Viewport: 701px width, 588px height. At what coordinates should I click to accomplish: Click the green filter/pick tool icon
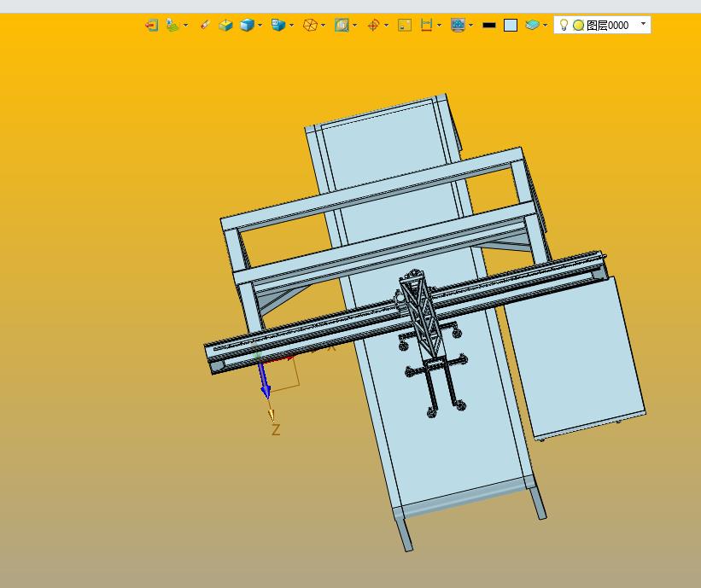pos(172,25)
